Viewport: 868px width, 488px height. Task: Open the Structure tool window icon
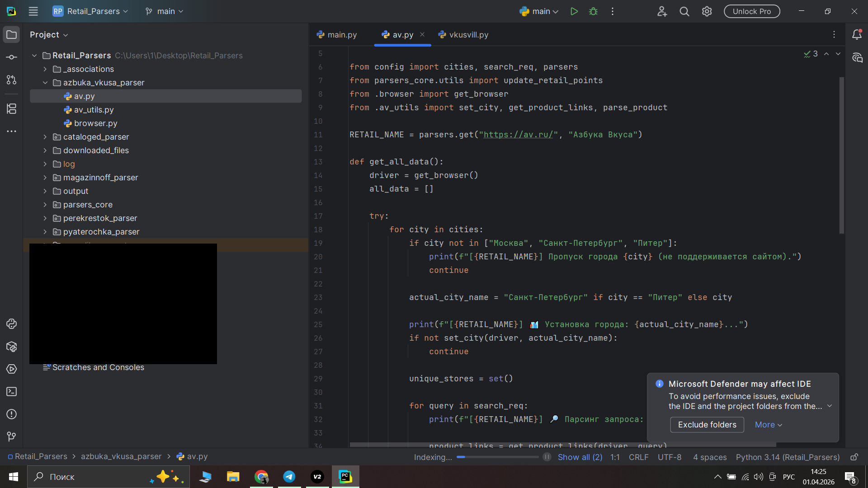[x=12, y=109]
